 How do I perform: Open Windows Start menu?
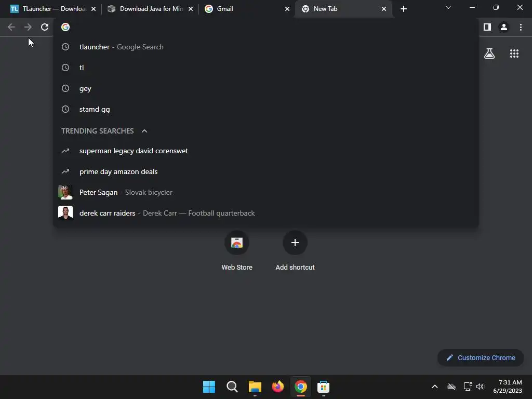[209, 387]
